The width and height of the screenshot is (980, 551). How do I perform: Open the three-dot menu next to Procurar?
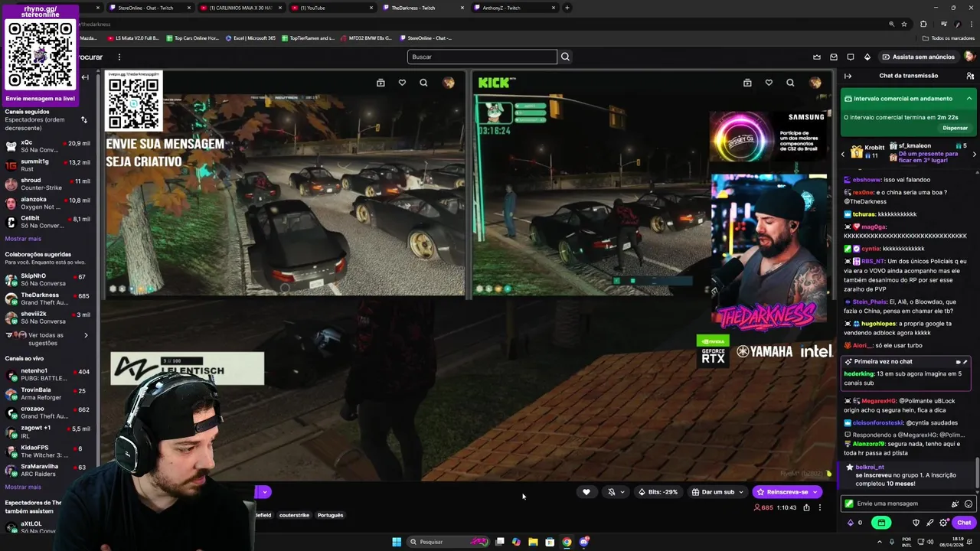[119, 57]
